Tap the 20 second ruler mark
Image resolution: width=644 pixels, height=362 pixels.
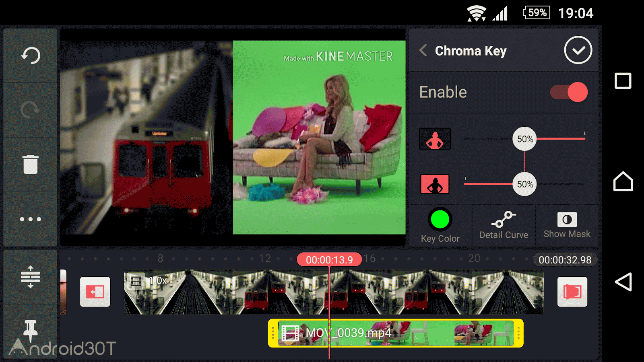[x=474, y=258]
